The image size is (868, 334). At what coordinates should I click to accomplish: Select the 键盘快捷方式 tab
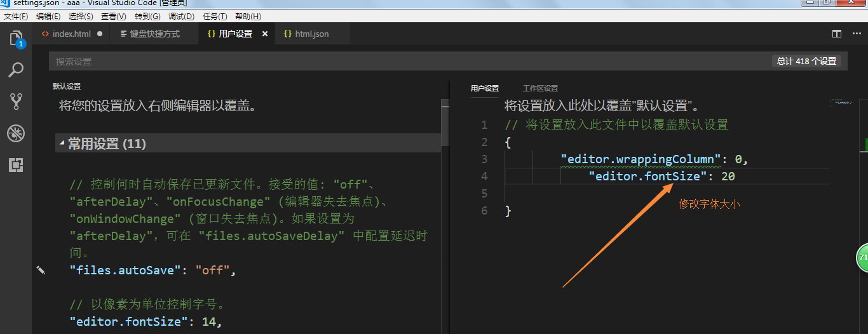pos(154,34)
